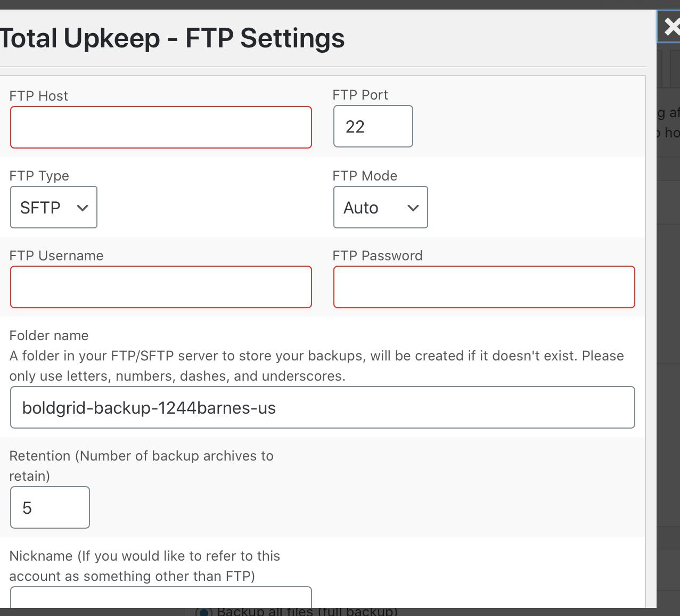The width and height of the screenshot is (680, 616).
Task: Click into the empty FTP Host field
Action: click(160, 127)
